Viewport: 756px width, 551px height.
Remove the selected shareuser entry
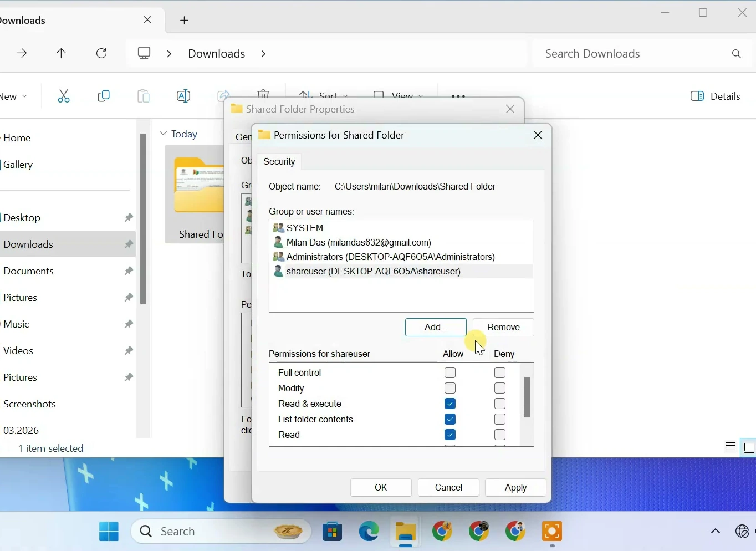(x=503, y=327)
